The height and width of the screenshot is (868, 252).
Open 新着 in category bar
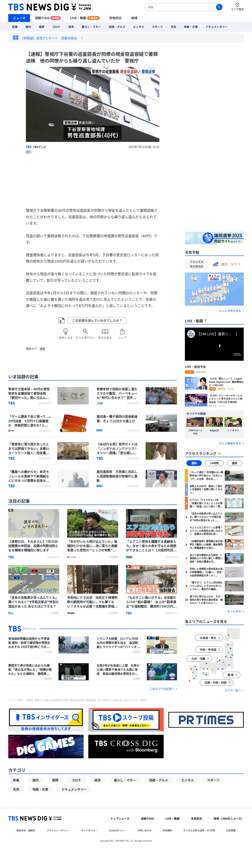point(15,27)
